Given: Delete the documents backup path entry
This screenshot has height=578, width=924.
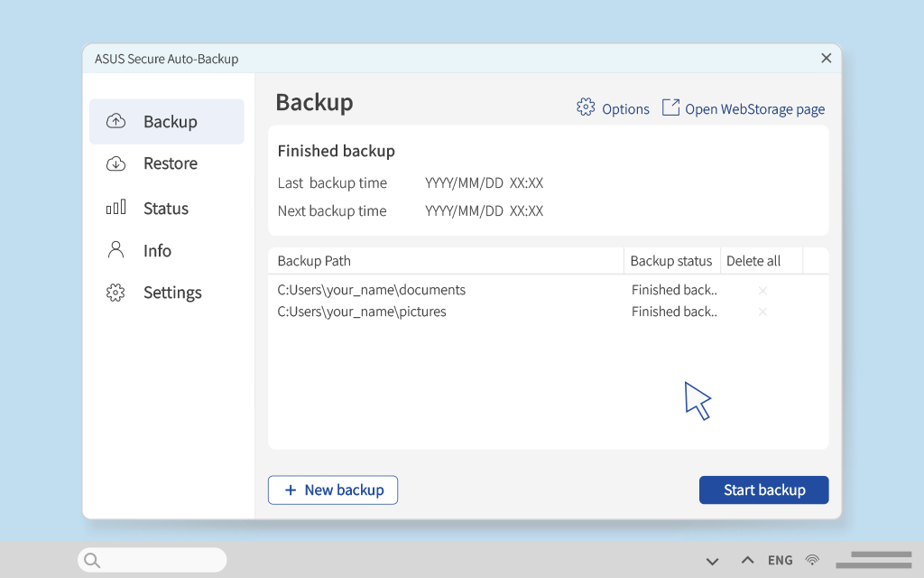Looking at the screenshot, I should [x=762, y=290].
